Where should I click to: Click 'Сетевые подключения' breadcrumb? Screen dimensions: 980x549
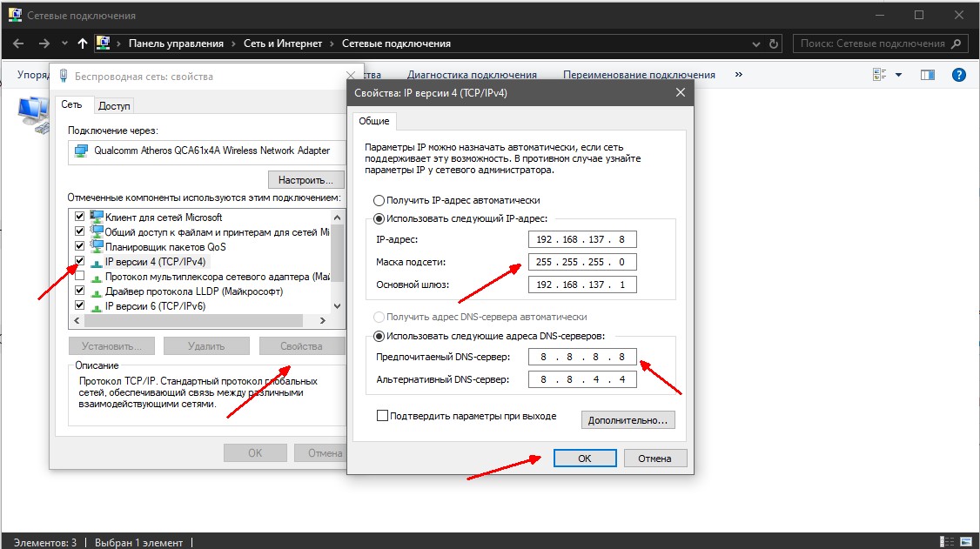[396, 44]
